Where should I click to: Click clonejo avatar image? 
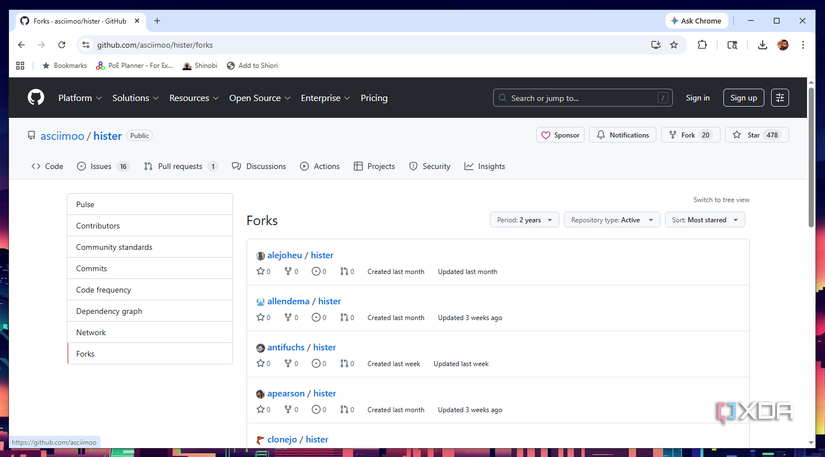pos(260,440)
